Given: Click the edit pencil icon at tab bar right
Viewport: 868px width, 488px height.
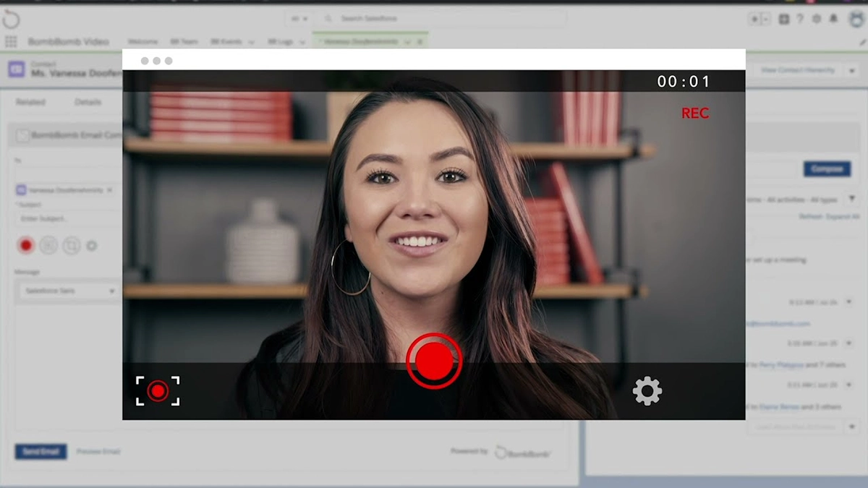Looking at the screenshot, I should tap(862, 43).
